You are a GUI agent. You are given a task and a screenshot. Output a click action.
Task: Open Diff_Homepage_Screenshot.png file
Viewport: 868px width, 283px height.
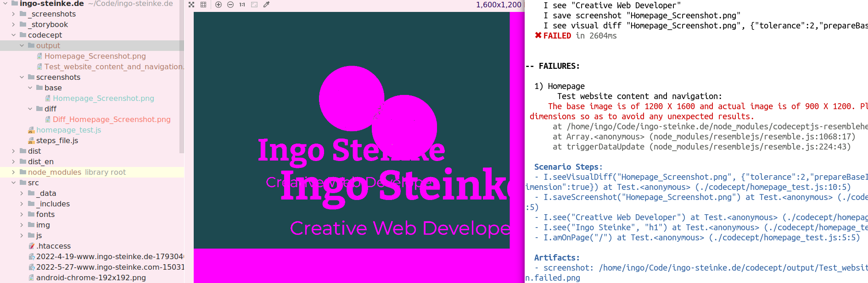112,119
